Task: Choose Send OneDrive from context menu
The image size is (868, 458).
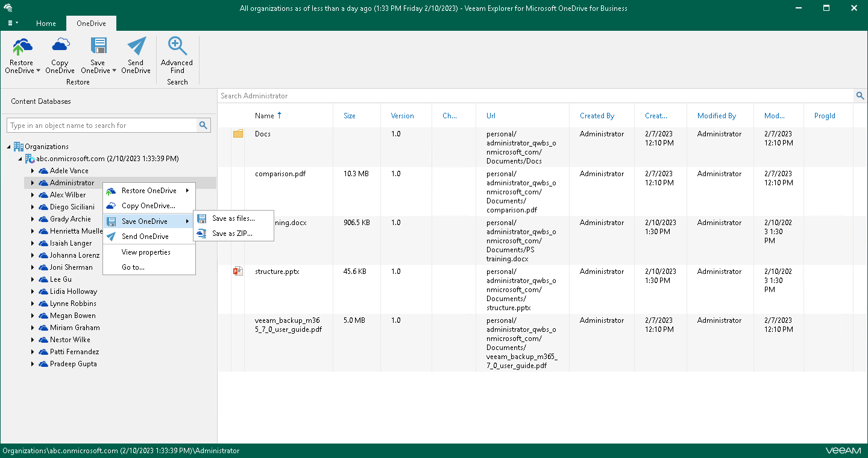Action: click(149, 237)
